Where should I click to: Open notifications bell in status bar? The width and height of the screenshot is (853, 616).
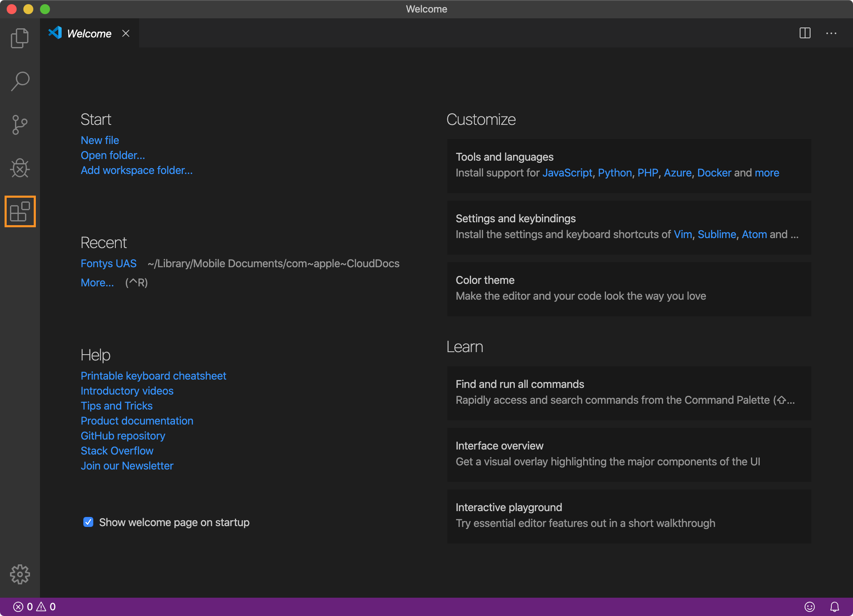pyautogui.click(x=834, y=607)
